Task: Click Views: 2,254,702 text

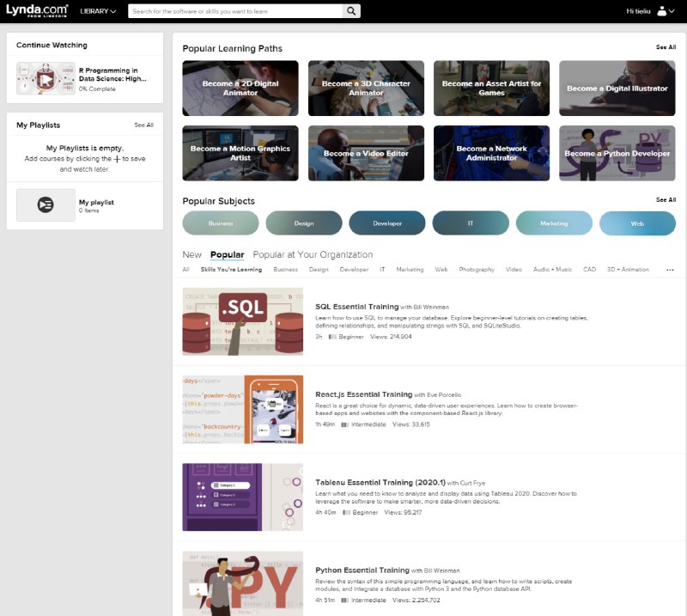Action: pos(416,601)
